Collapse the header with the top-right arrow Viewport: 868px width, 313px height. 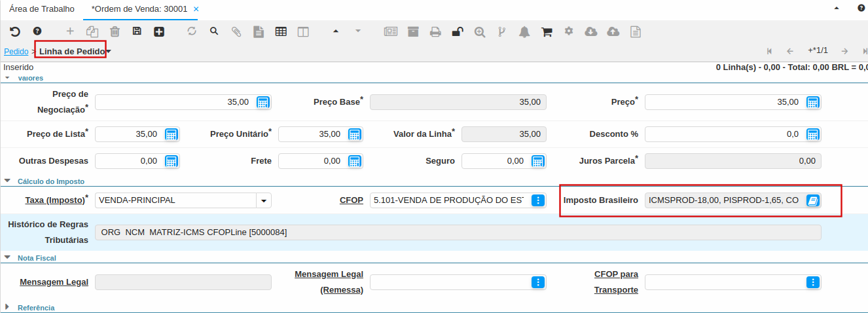[x=836, y=9]
